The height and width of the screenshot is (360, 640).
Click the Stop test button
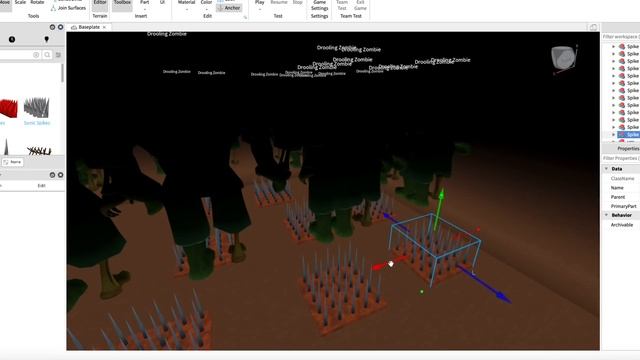coord(298,2)
